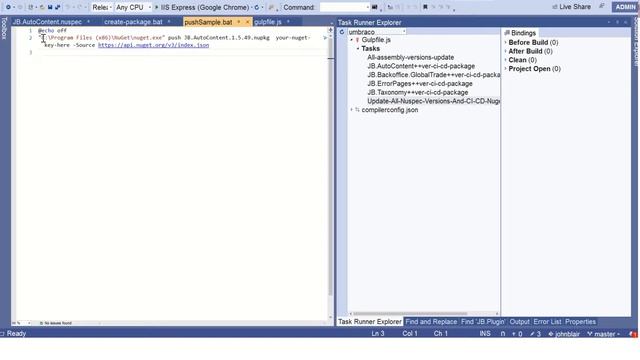Click the browser refresh icon after IIS Express
The height and width of the screenshot is (360, 640).
pyautogui.click(x=257, y=7)
